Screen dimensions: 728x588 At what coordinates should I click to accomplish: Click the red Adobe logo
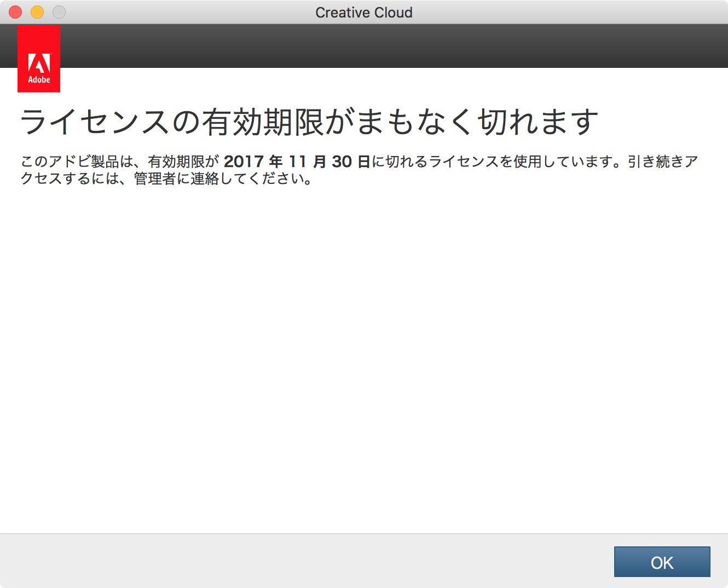click(x=39, y=59)
